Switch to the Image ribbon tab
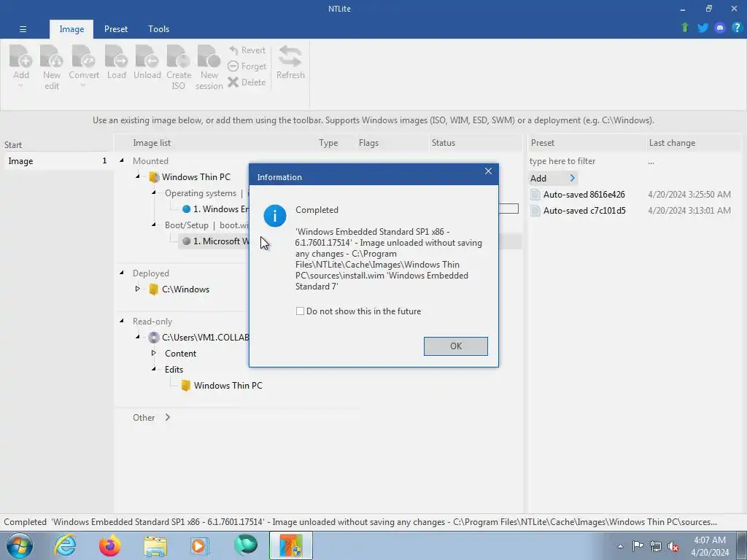This screenshot has width=747, height=560. pyautogui.click(x=71, y=29)
